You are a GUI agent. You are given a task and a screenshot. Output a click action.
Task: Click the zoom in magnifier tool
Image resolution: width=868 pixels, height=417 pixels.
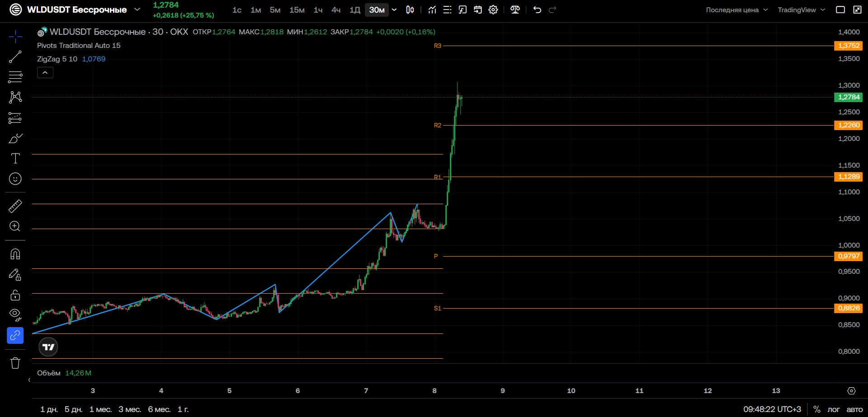pos(15,226)
